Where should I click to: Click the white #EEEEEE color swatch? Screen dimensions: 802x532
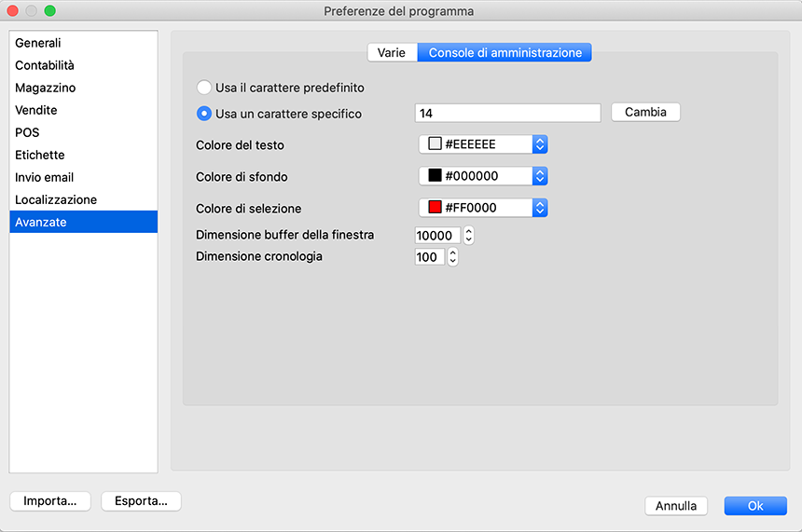pos(435,144)
